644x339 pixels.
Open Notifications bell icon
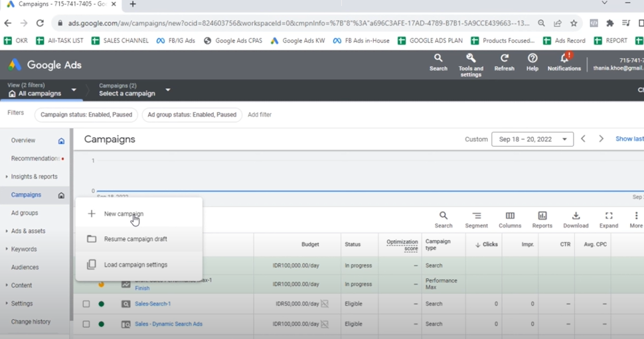pos(564,59)
